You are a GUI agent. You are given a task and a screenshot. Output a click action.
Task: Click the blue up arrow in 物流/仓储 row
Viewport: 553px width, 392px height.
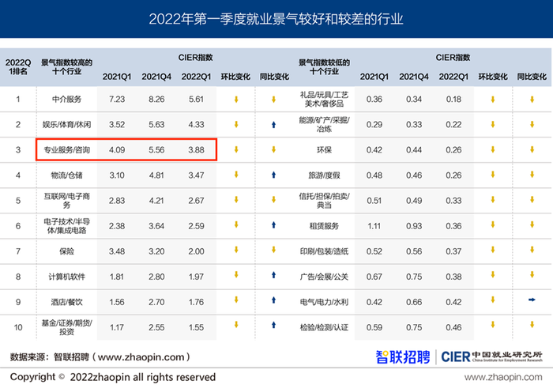pos(273,175)
